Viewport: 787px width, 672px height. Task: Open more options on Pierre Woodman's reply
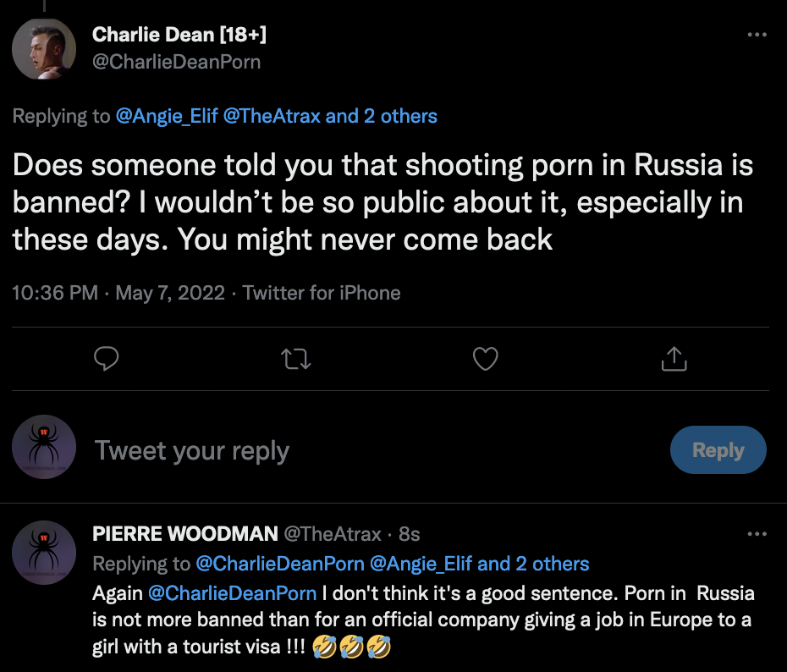pos(757,534)
